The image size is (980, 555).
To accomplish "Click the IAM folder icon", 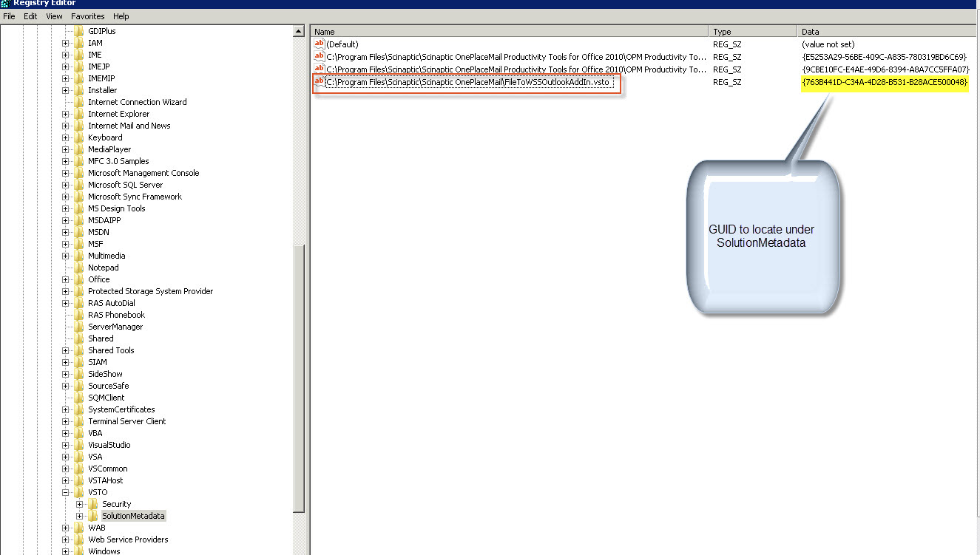I will (79, 43).
